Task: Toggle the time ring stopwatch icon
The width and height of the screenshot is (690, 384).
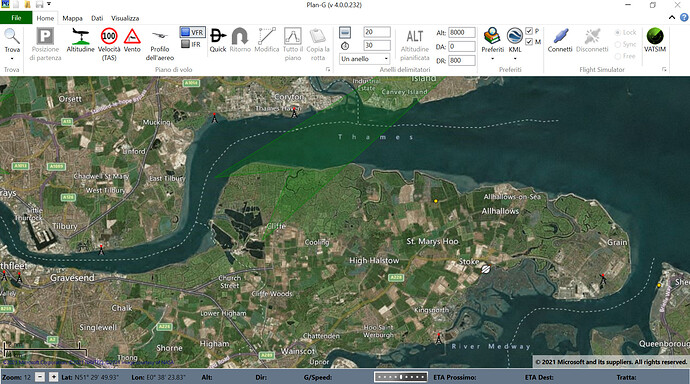Action: coord(345,46)
